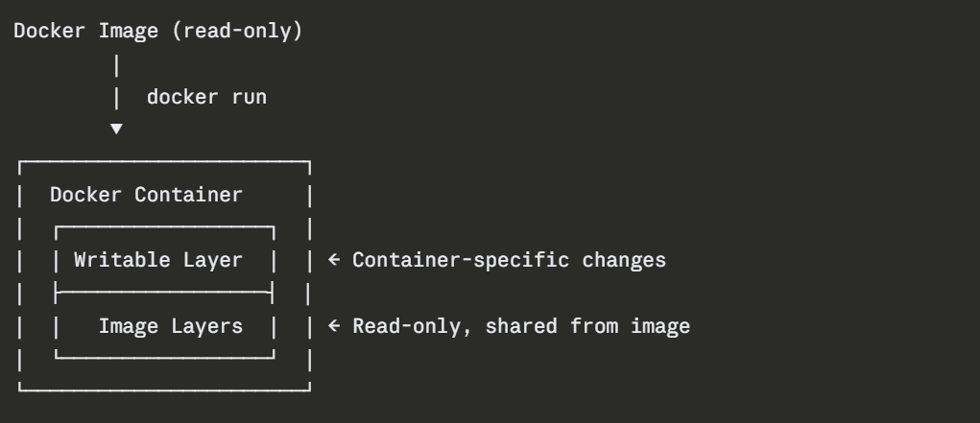Click top-right corner of outer container box
This screenshot has height=423, width=980.
[x=309, y=163]
